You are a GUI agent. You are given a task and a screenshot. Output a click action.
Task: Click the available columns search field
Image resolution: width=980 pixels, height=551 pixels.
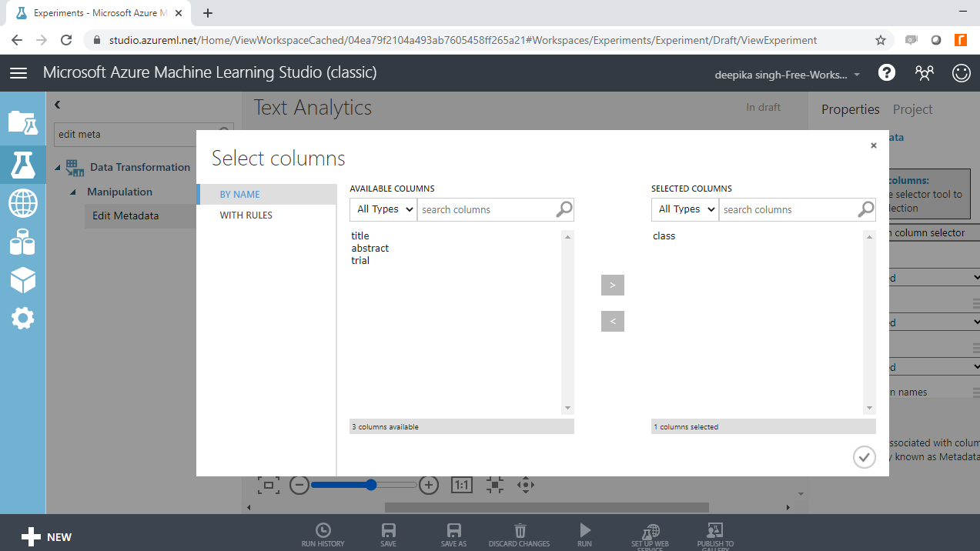click(486, 209)
